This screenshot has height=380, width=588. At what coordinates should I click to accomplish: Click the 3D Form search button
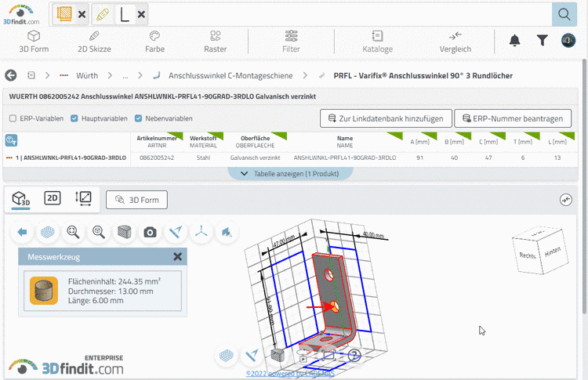point(136,200)
